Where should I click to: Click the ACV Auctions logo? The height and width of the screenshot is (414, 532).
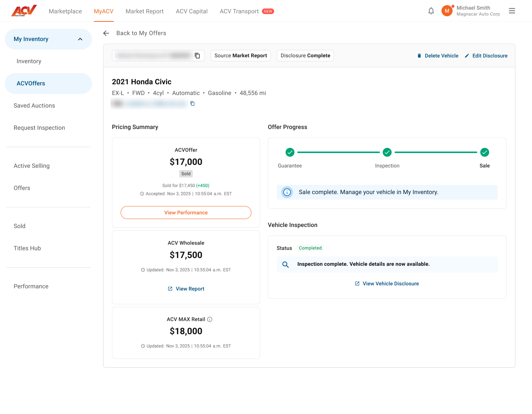click(24, 11)
